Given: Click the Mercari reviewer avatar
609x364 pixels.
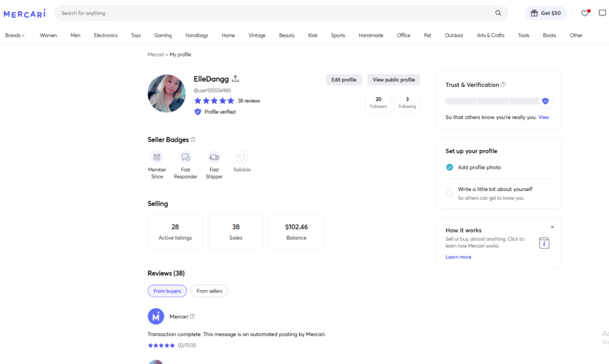Looking at the screenshot, I should pyautogui.click(x=156, y=316).
